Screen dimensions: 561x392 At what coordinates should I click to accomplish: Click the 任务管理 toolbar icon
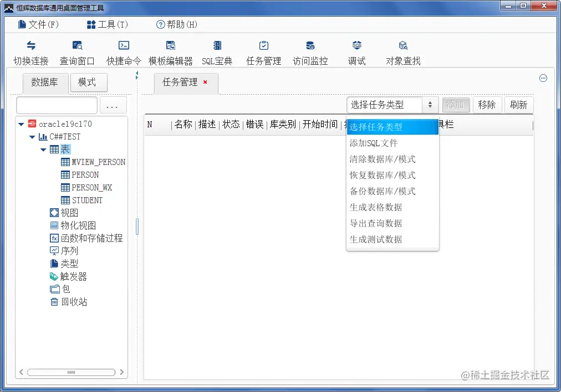pos(264,45)
